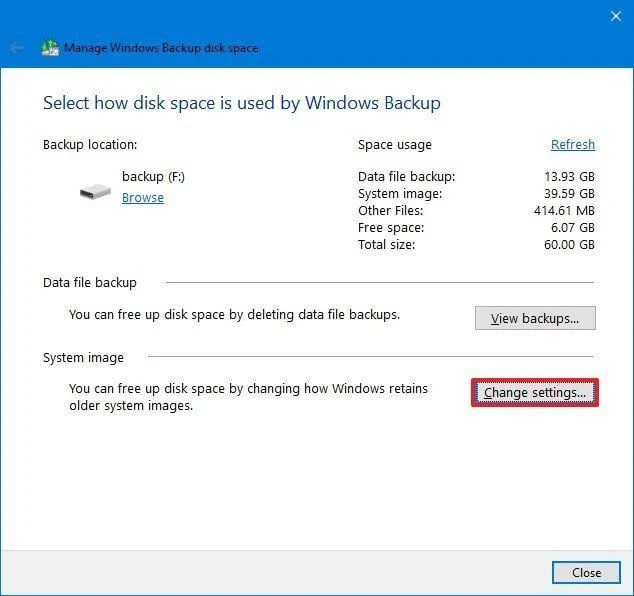
Task: Click the System image section header
Action: 83,357
